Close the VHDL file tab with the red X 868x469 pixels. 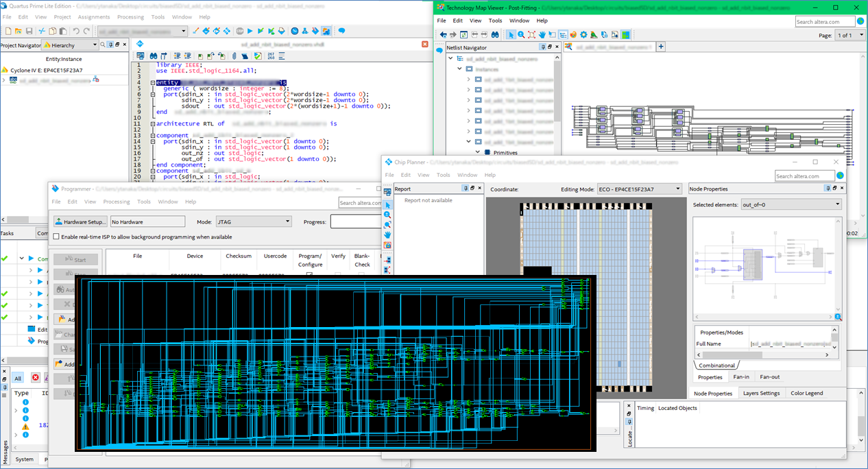(425, 43)
